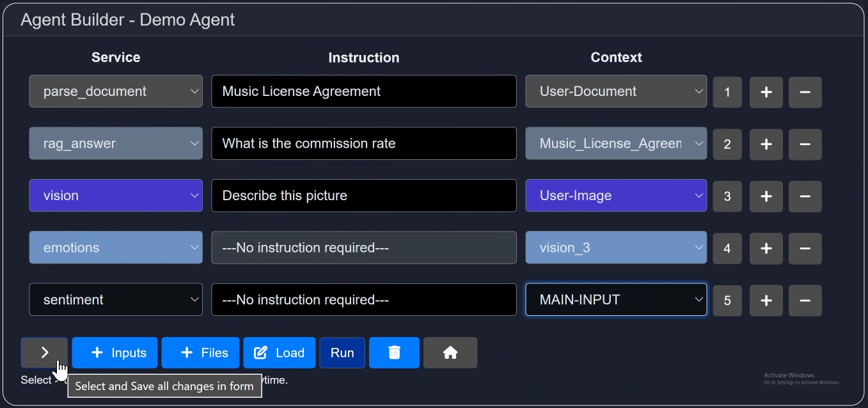Viewport: 868px width, 408px height.
Task: Open the User-Document context dropdown
Action: (x=616, y=91)
